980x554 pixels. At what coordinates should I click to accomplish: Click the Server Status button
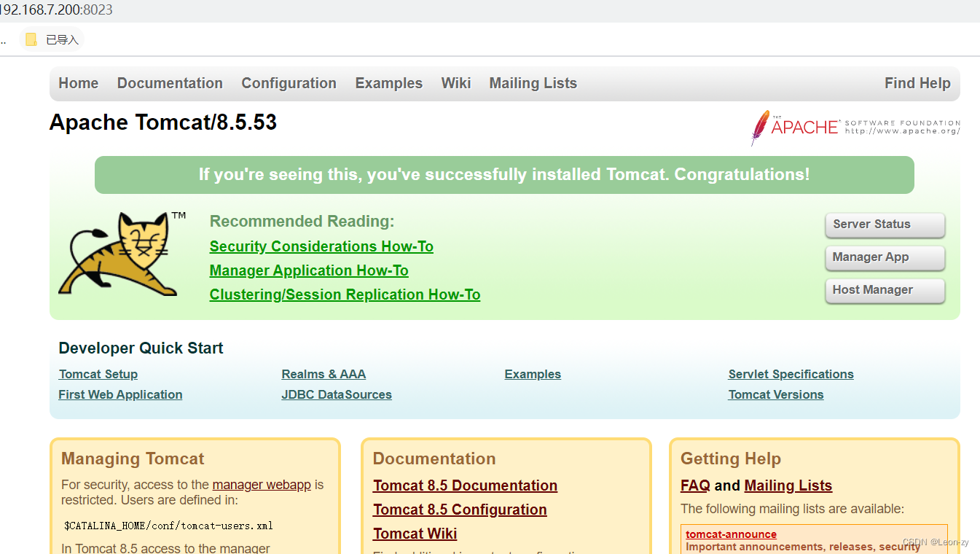885,225
